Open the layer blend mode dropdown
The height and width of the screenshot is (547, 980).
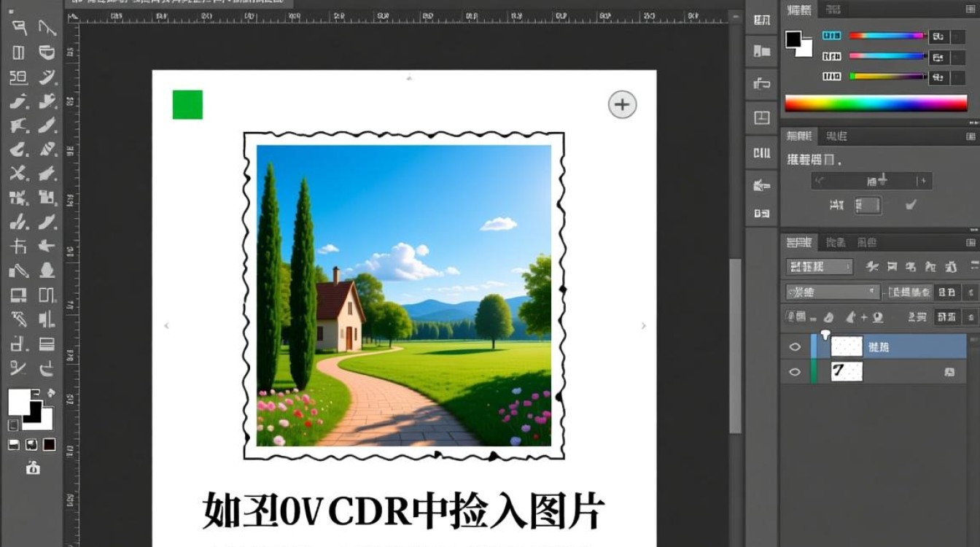[833, 292]
